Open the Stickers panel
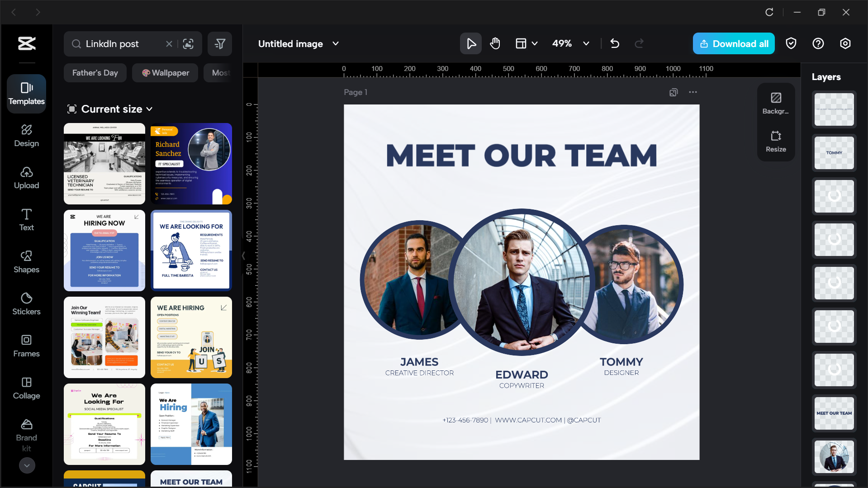The width and height of the screenshot is (868, 488). click(x=26, y=303)
